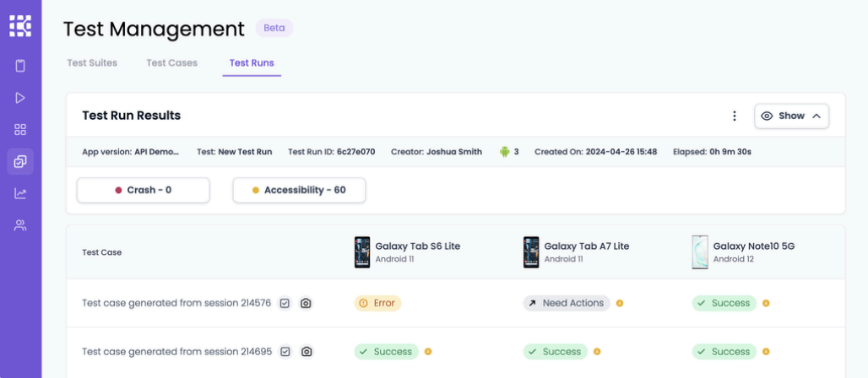Screen dimensions: 868x378
Task: Open the analytics chart icon in the sidebar
Action: (x=20, y=193)
